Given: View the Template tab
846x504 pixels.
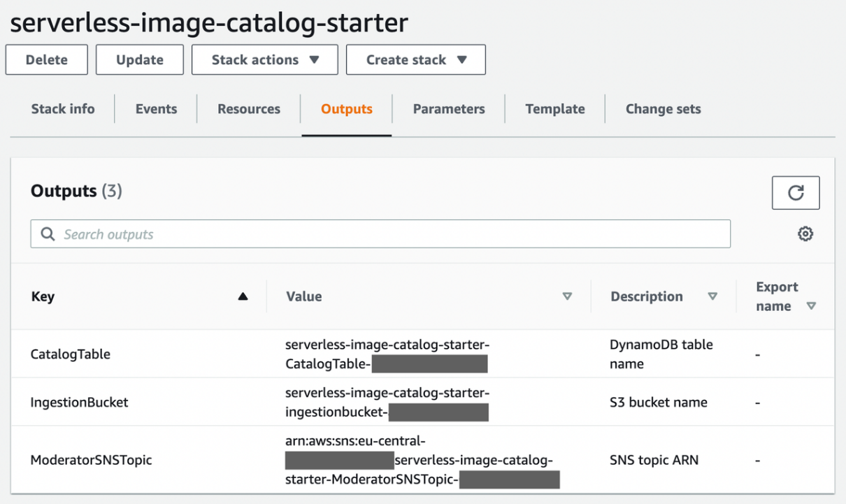Looking at the screenshot, I should (x=555, y=109).
